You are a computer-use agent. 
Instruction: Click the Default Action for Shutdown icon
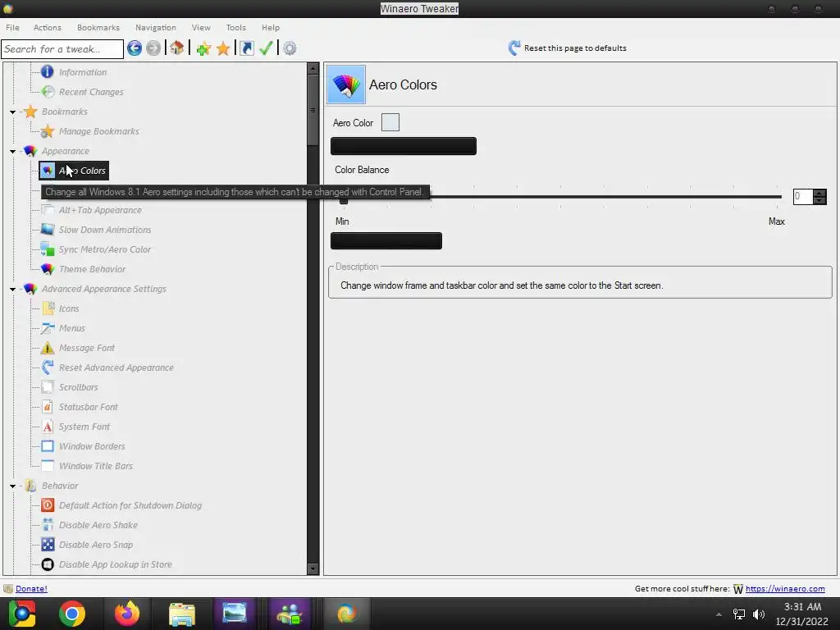point(48,505)
